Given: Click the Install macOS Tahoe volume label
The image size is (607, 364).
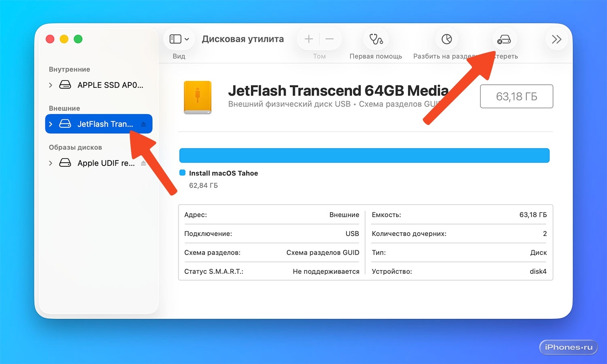Looking at the screenshot, I should (223, 173).
